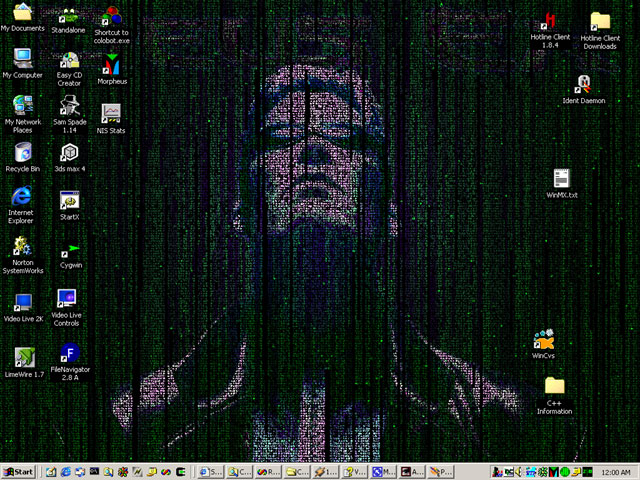
Task: Switch to the taskbar window labeled M...
Action: [384, 472]
